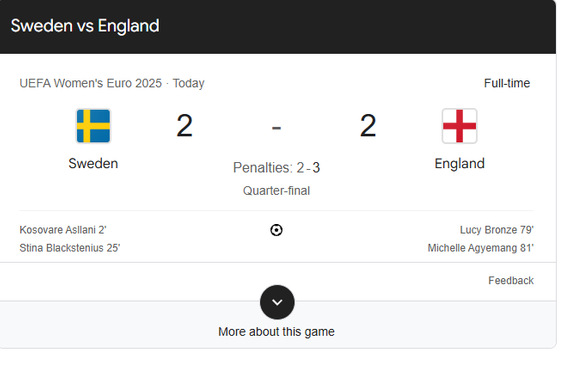The width and height of the screenshot is (561, 380).
Task: Click the soccer ball goals icon
Action: click(x=276, y=230)
